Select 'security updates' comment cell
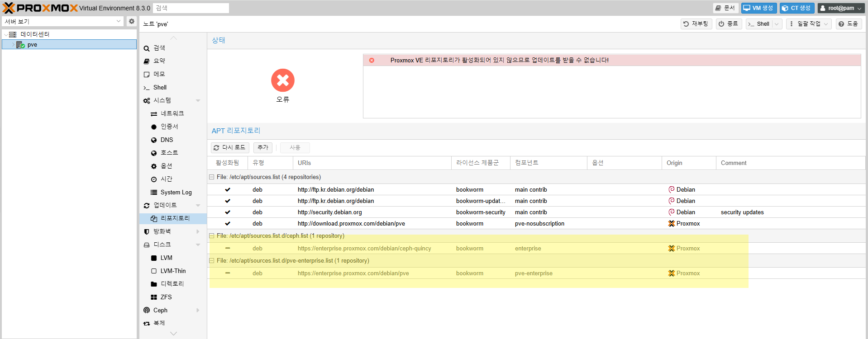This screenshot has height=339, width=868. [742, 212]
